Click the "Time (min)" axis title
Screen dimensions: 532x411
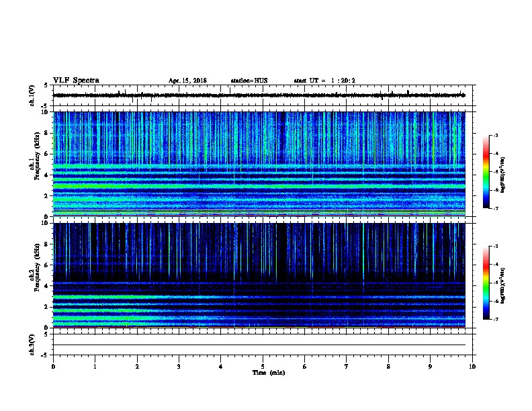pyautogui.click(x=269, y=373)
